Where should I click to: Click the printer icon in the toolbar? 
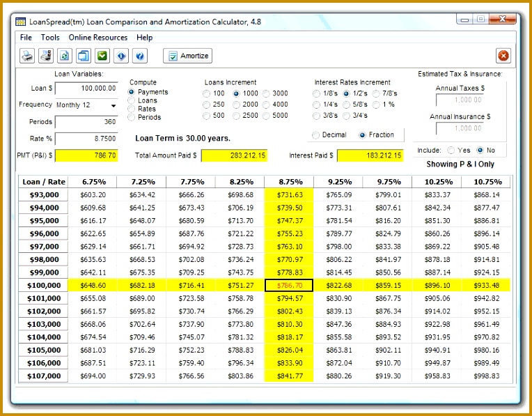click(x=26, y=56)
